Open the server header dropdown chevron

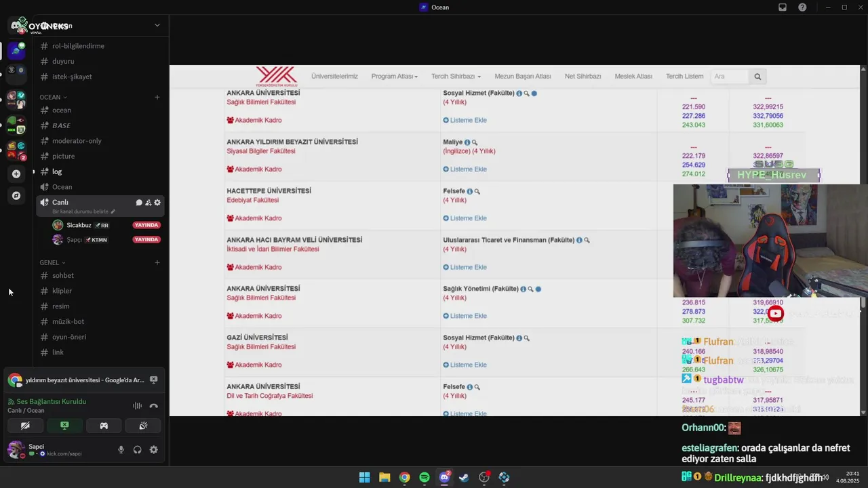[157, 25]
